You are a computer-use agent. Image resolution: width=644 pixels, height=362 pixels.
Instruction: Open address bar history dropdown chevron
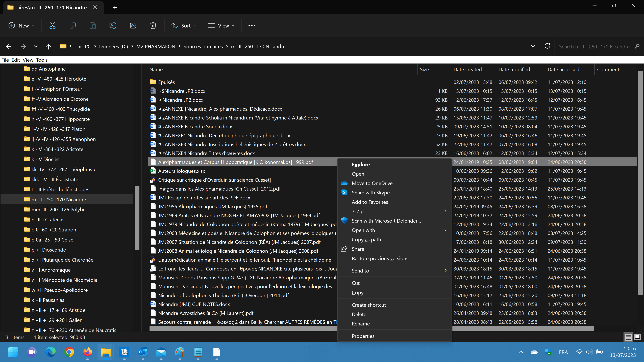(x=533, y=46)
